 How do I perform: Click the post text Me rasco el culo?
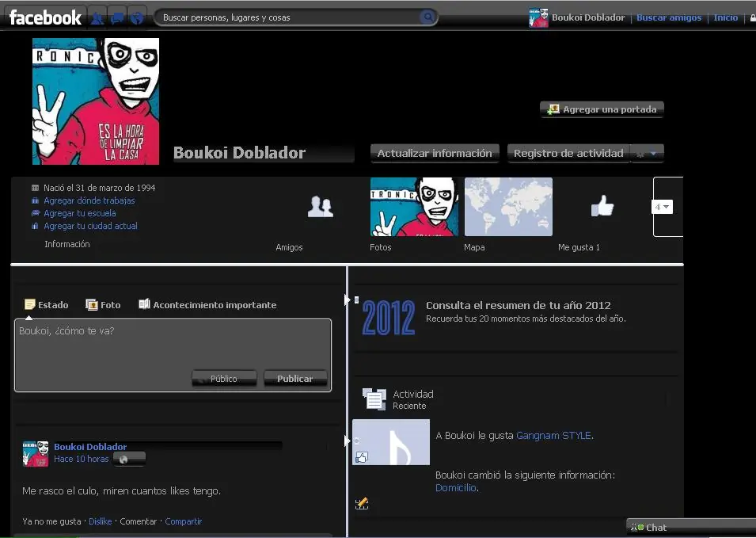121,491
